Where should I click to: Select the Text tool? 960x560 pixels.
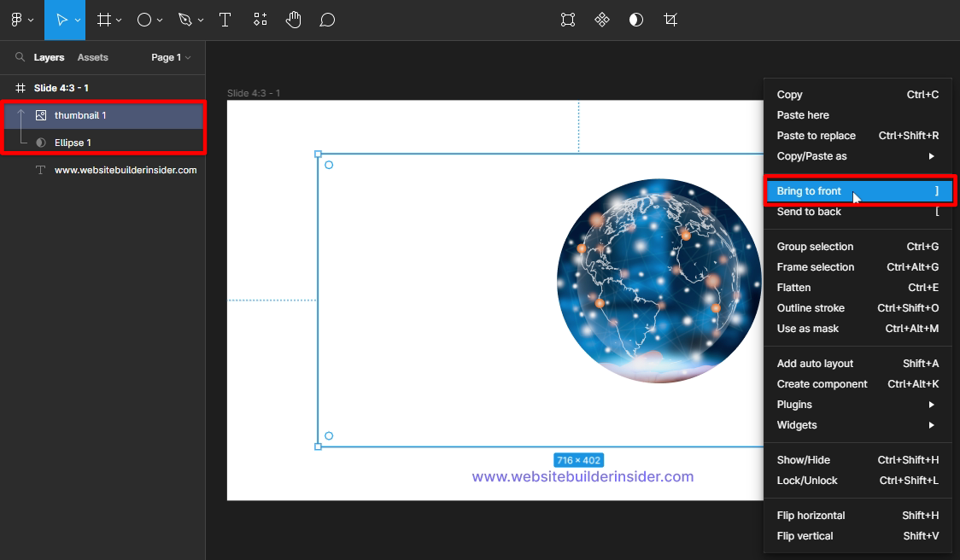coord(225,20)
